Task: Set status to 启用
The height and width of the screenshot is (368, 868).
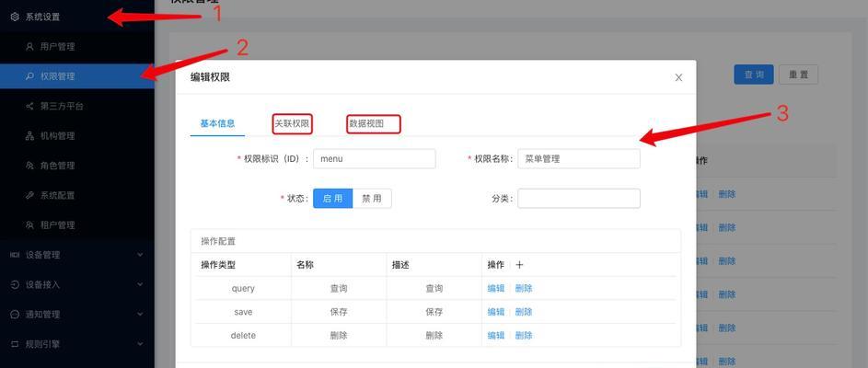Action: 332,199
